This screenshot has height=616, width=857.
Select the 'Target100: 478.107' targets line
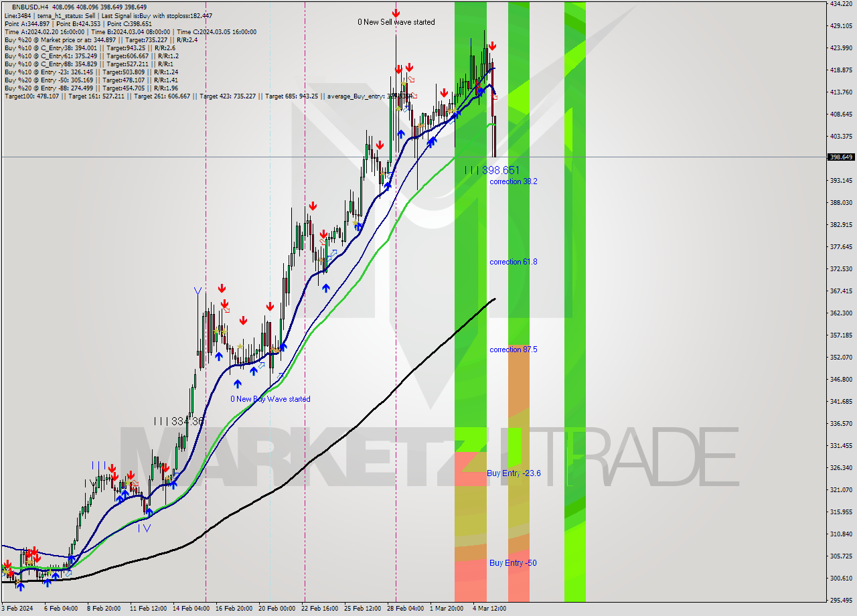(208, 96)
